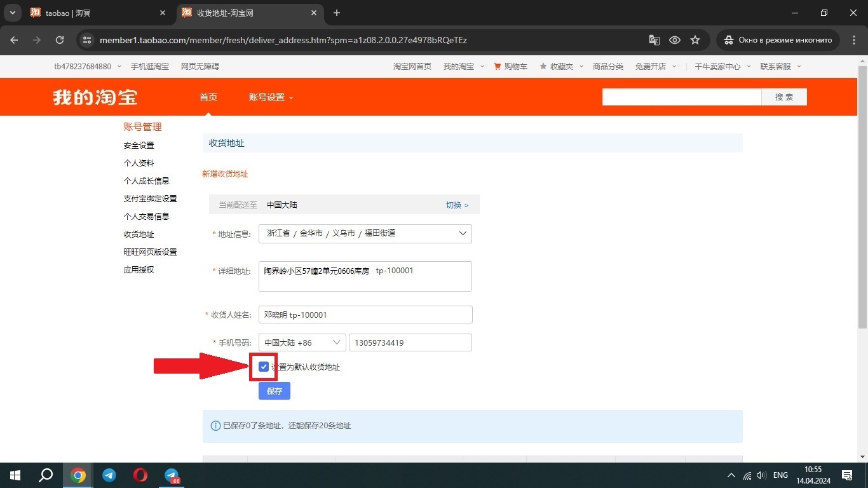Click the incognito mode indicator button
Image resolution: width=868 pixels, height=488 pixels.
[x=778, y=40]
